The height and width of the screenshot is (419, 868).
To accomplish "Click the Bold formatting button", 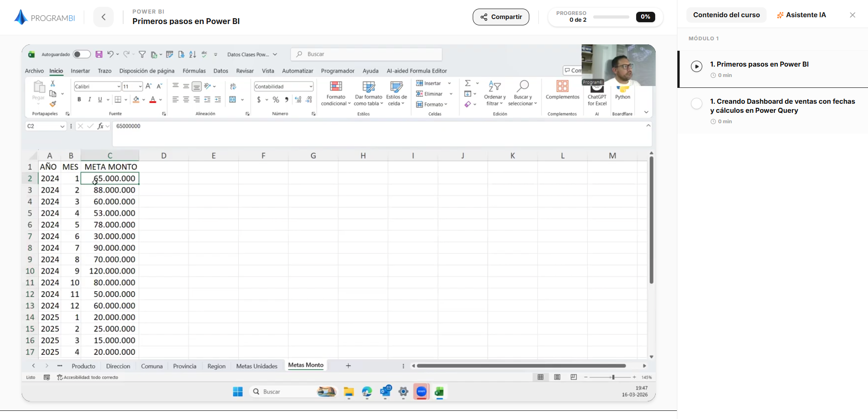I will pos(79,100).
